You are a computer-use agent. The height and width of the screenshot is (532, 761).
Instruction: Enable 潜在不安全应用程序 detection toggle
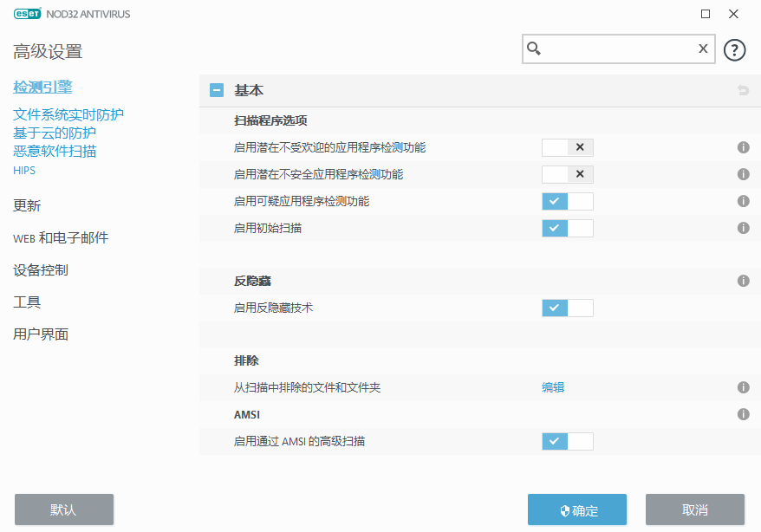point(568,174)
